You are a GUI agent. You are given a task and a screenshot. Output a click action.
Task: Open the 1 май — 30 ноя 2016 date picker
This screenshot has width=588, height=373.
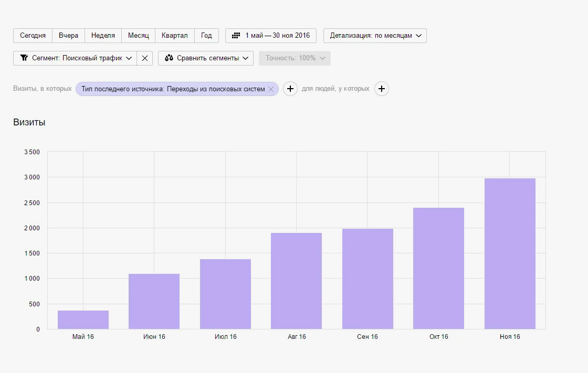[x=271, y=36]
